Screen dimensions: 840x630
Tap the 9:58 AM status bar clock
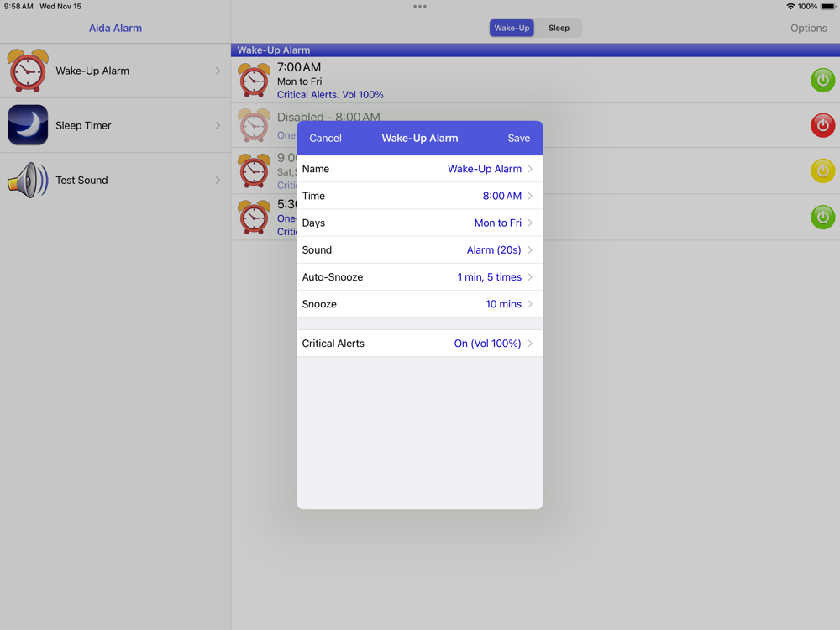18,7
